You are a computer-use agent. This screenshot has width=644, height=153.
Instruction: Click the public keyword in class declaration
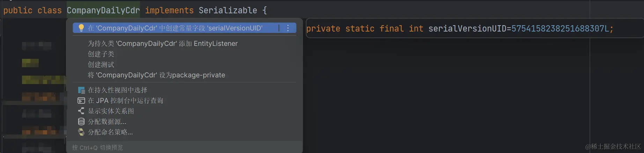click(18, 11)
